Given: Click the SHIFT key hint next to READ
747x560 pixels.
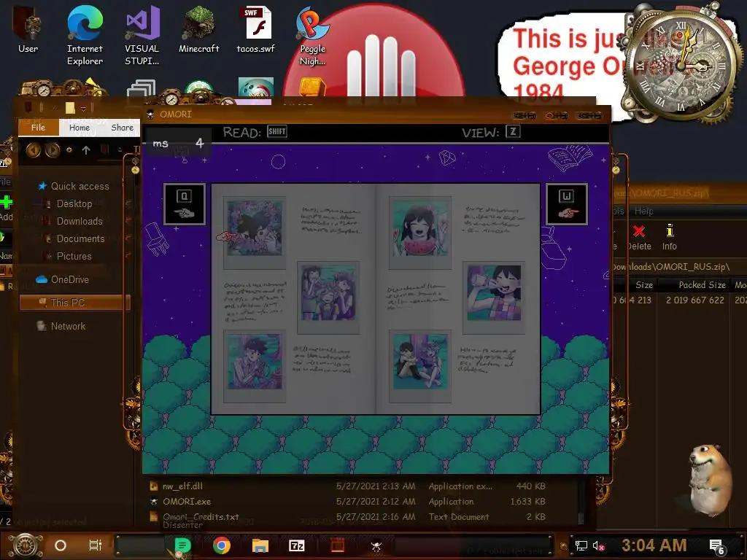Looking at the screenshot, I should click(x=277, y=131).
